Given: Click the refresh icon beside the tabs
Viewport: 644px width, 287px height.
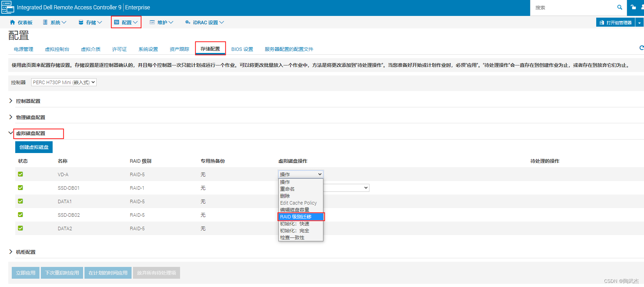Looking at the screenshot, I should pyautogui.click(x=642, y=48).
